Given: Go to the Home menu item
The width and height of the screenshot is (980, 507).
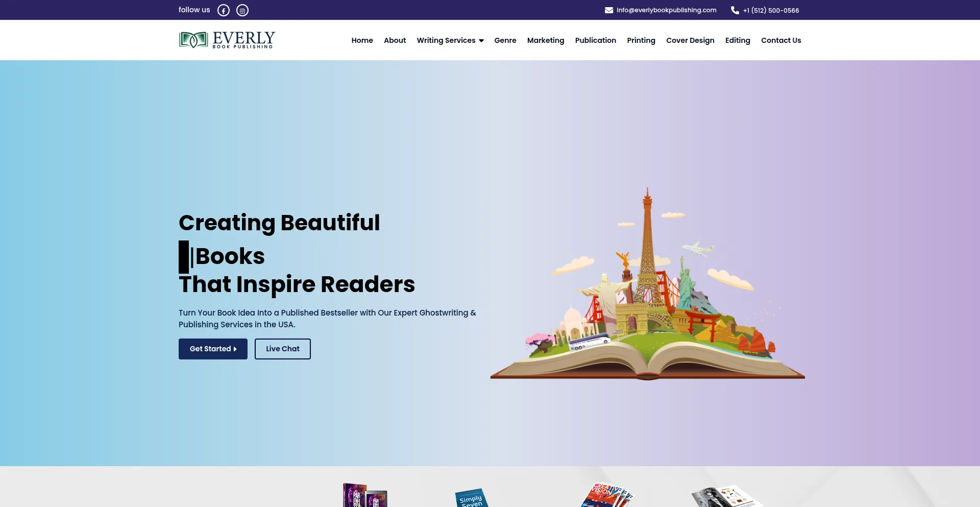Looking at the screenshot, I should tap(362, 40).
